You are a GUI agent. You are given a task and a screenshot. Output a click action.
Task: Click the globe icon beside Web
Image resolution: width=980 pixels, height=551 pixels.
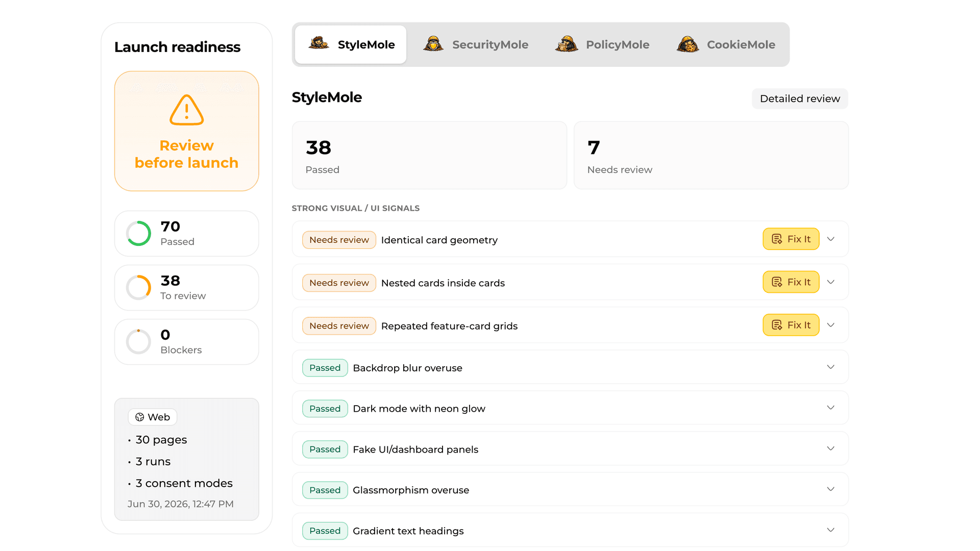click(139, 417)
